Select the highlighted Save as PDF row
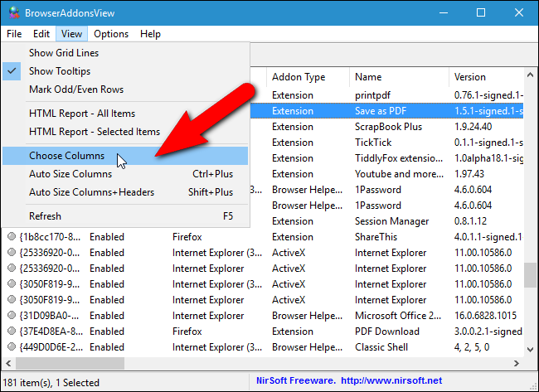The height and width of the screenshot is (392, 539). tap(386, 110)
